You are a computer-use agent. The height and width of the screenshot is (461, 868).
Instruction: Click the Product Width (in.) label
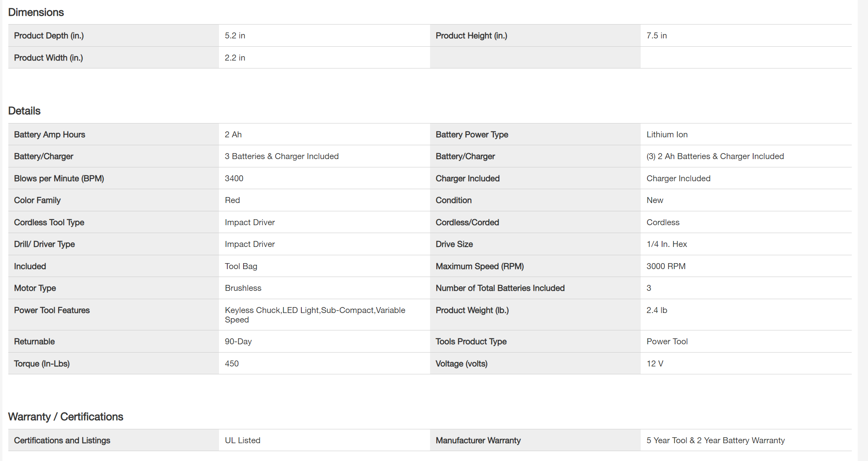point(48,58)
